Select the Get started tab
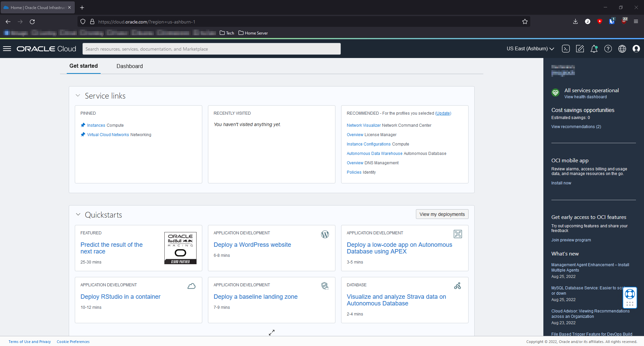Screen dimensions: 644x346 (x=83, y=66)
